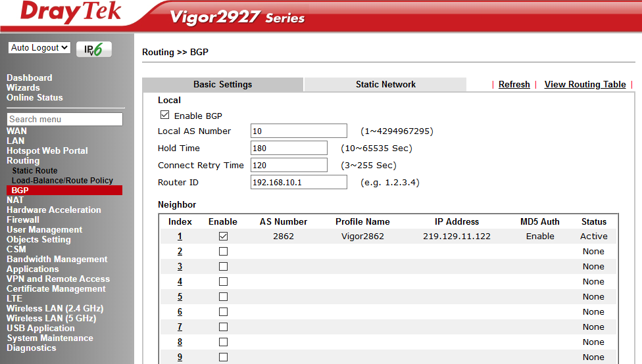
Task: Select the BGP submenu item
Action: (64, 190)
